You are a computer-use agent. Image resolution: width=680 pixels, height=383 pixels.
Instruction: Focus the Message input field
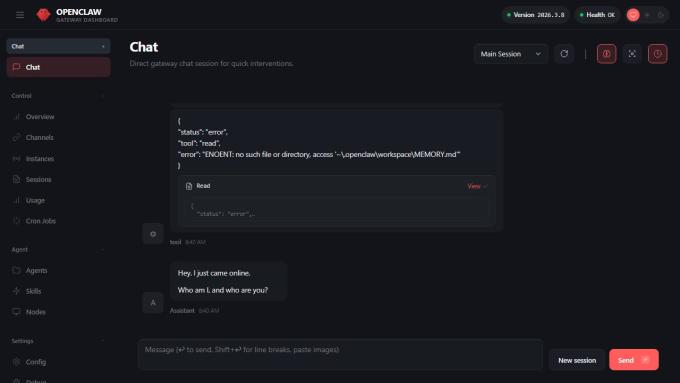pos(340,355)
